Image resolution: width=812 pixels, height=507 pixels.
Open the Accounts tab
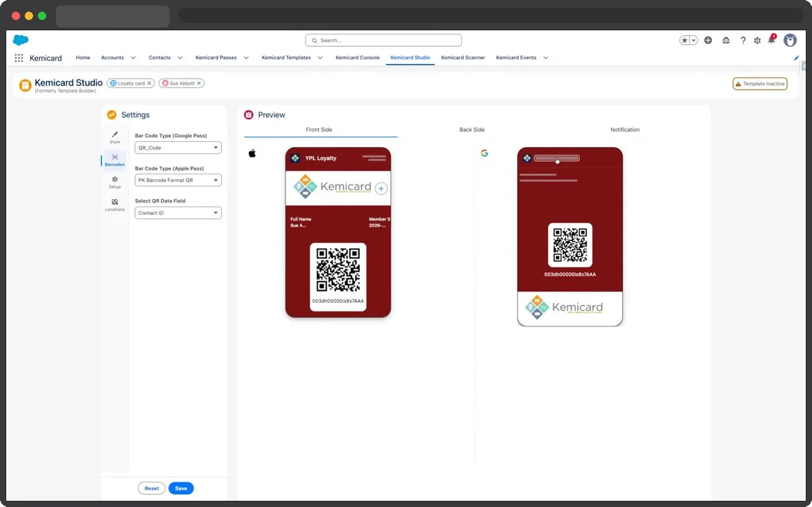[112, 57]
